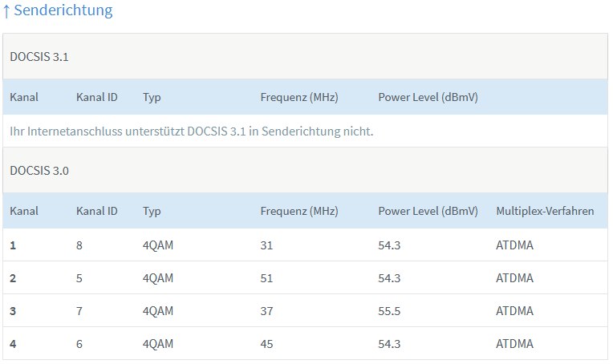Viewport: 613px width, 364px height.
Task: Click the DOCSIS 3.1 section header
Action: [37, 56]
